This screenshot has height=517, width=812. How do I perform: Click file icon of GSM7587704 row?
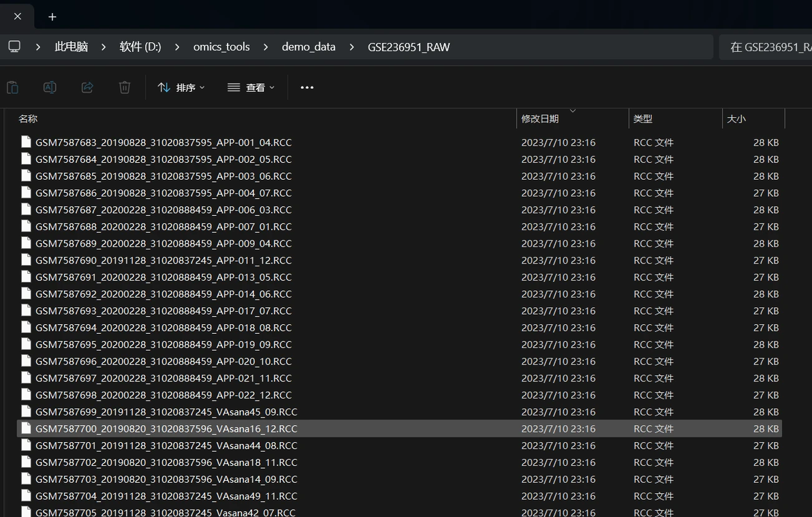point(26,495)
